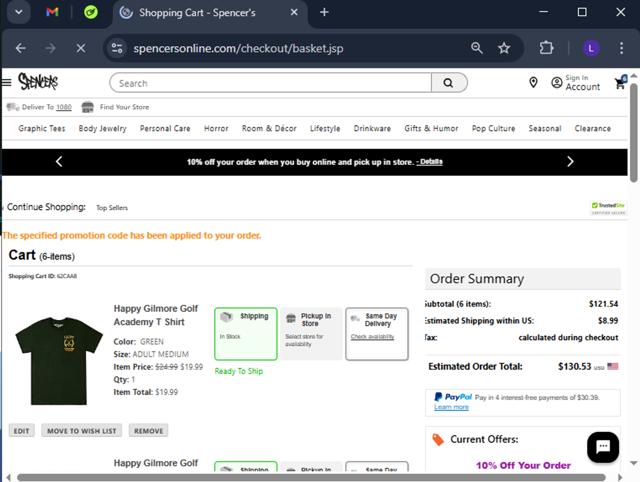Bookmark this page with the star
This screenshot has height=482, width=640.
(x=504, y=48)
